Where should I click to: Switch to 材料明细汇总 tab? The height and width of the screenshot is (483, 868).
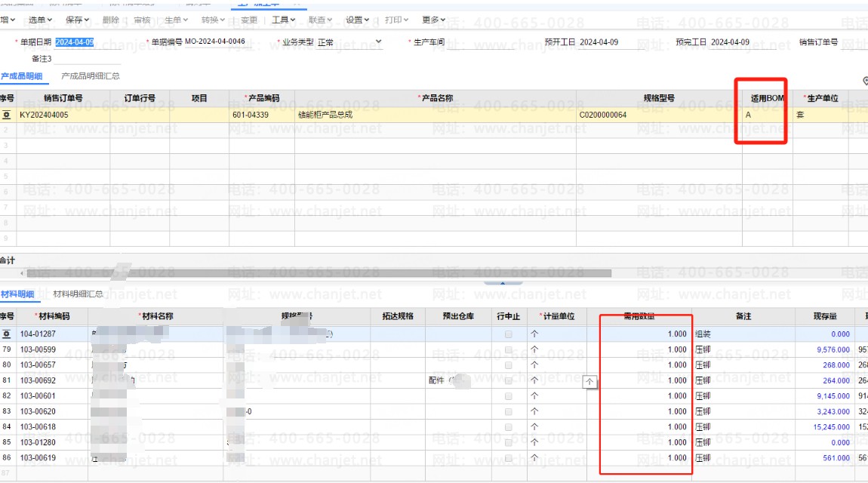click(x=78, y=294)
